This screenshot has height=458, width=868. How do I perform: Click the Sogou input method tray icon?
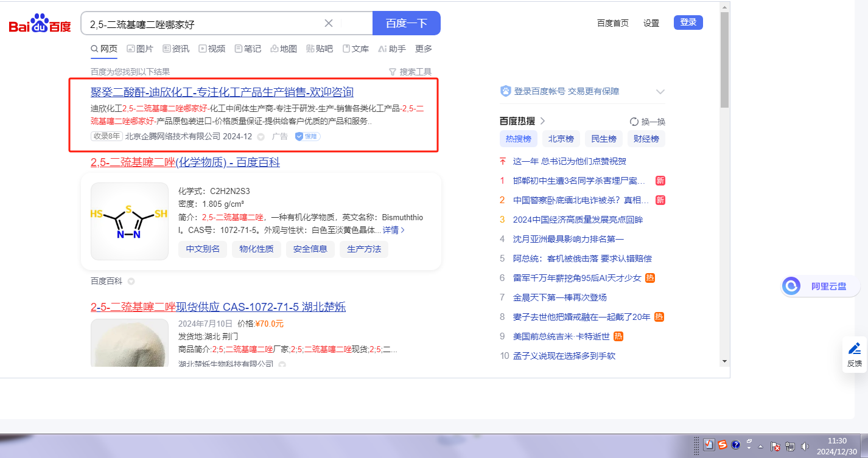click(x=722, y=445)
